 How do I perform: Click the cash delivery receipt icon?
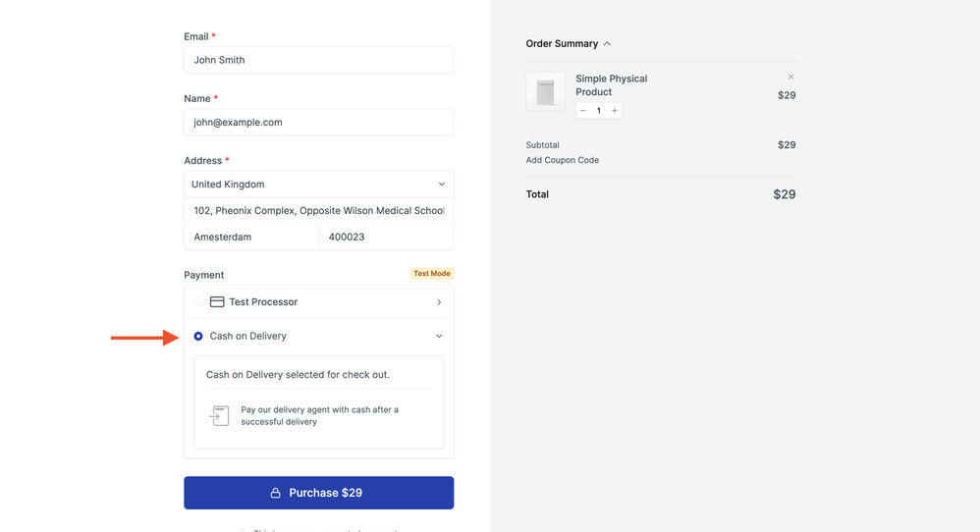219,415
